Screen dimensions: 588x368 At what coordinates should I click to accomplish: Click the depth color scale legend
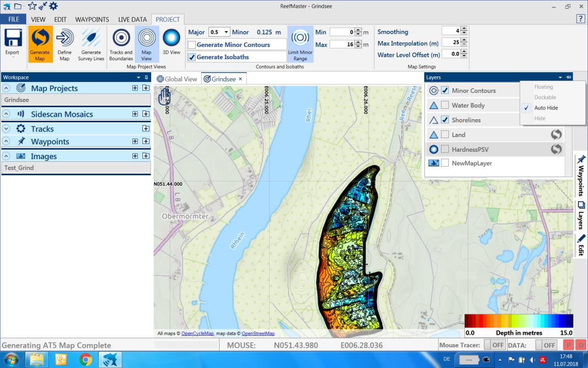519,321
